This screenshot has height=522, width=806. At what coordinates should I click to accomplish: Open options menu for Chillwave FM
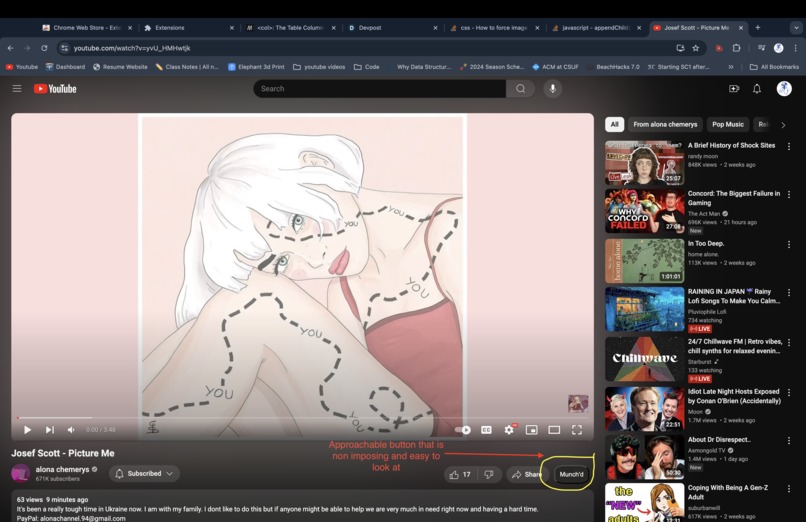tap(789, 343)
